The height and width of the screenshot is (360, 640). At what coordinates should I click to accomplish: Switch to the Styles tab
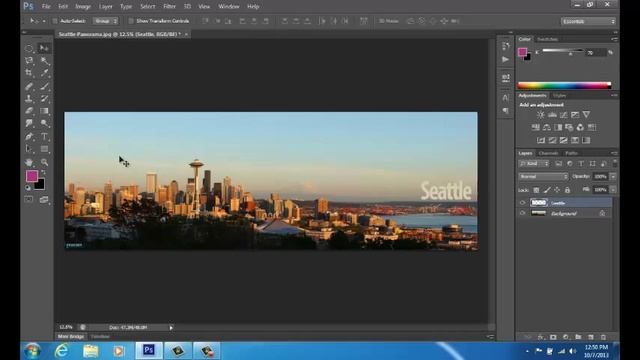559,96
